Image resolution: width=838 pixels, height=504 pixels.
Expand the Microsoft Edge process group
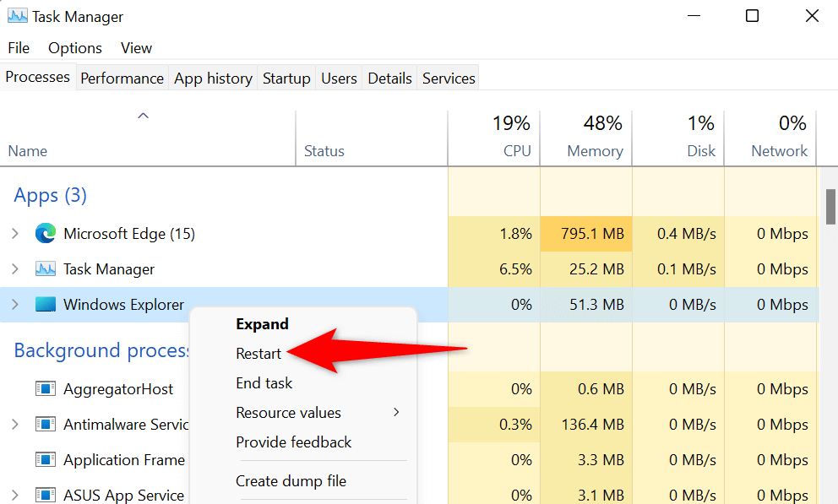click(x=15, y=234)
